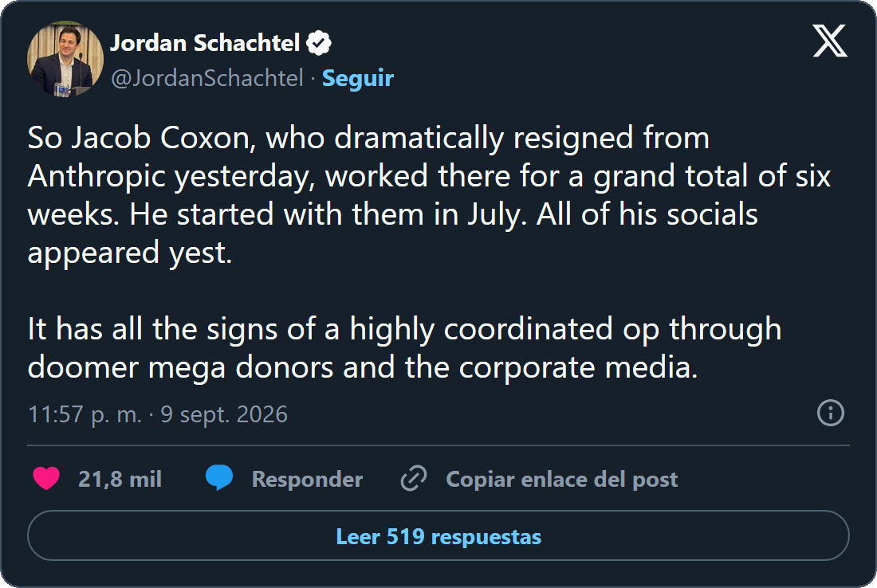
Task: Open Leer 519 respuestas button
Action: 438,535
